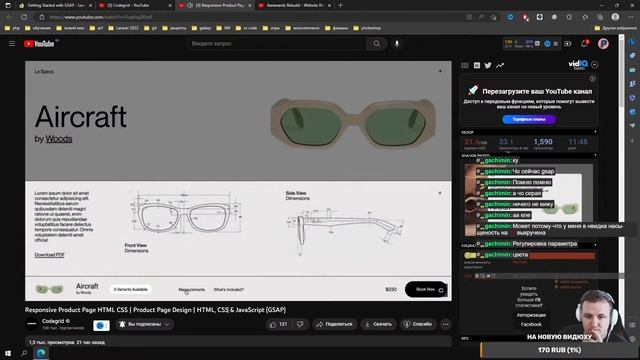Viewport: 640px width, 360px height.
Task: Collapse the vidIQ panel with chevron
Action: point(595,64)
